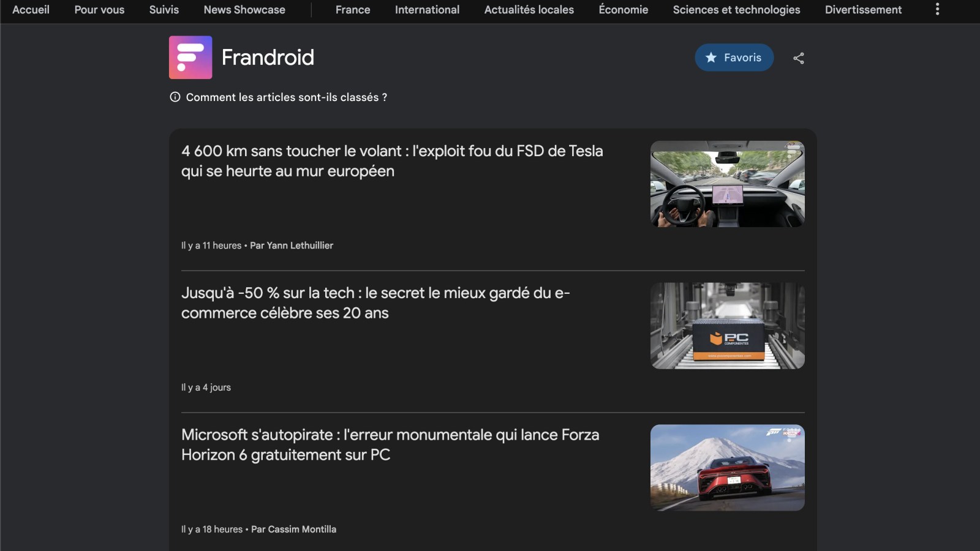Viewport: 980px width, 551px height.
Task: Click the PC Componentes box thumbnail
Action: 728,326
